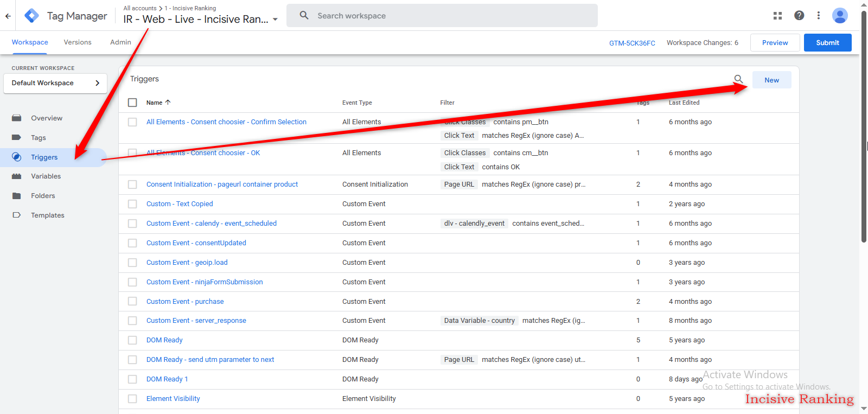
Task: Open the DOM Ready trigger
Action: pos(164,340)
